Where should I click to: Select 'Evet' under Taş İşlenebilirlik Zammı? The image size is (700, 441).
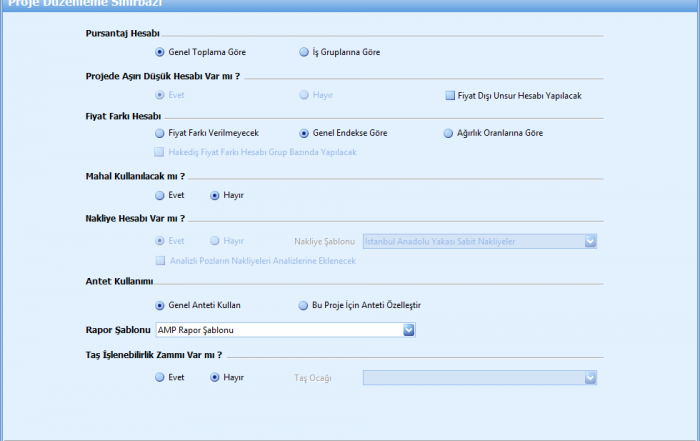[160, 377]
